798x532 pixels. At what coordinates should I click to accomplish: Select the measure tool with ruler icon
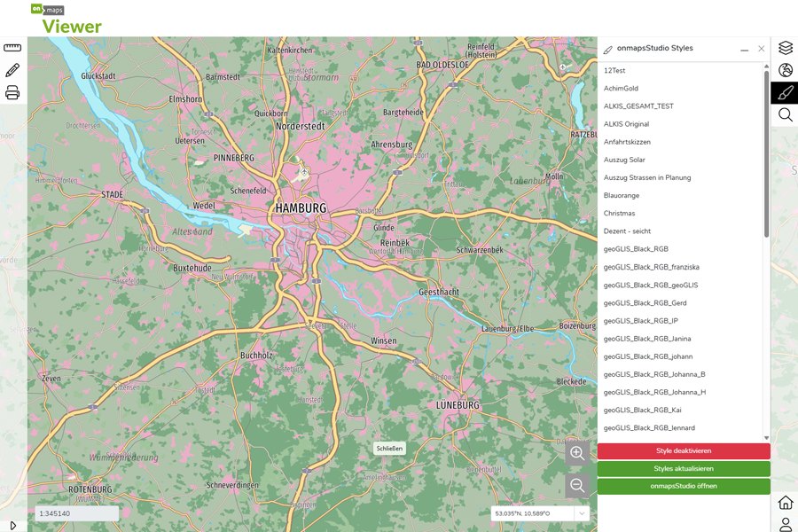click(12, 49)
